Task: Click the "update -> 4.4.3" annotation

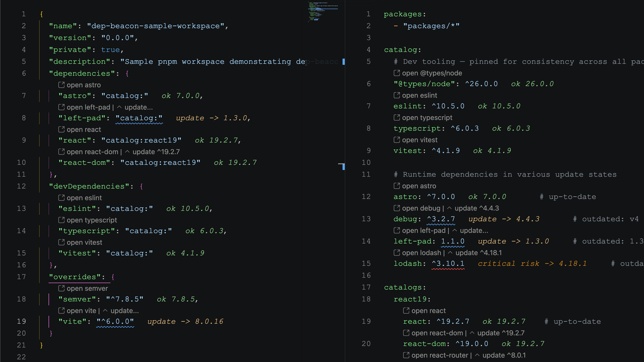Action: [x=504, y=219]
